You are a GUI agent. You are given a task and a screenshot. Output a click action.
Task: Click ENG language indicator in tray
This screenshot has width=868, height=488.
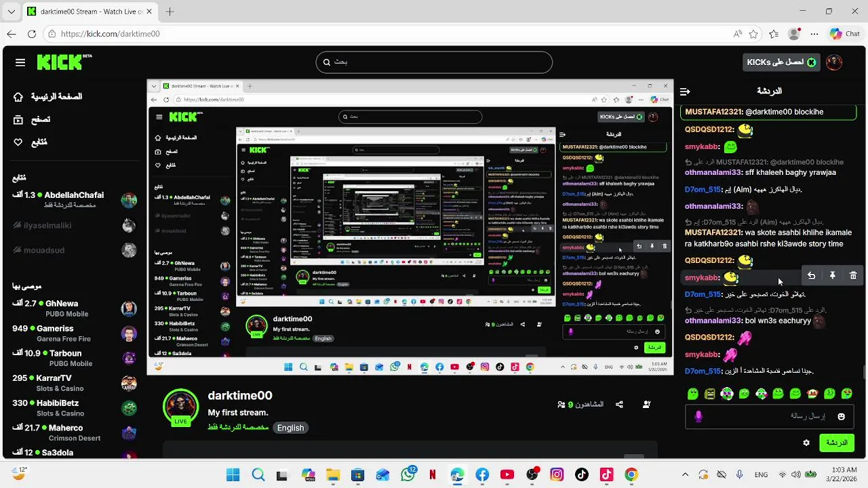pos(762,475)
